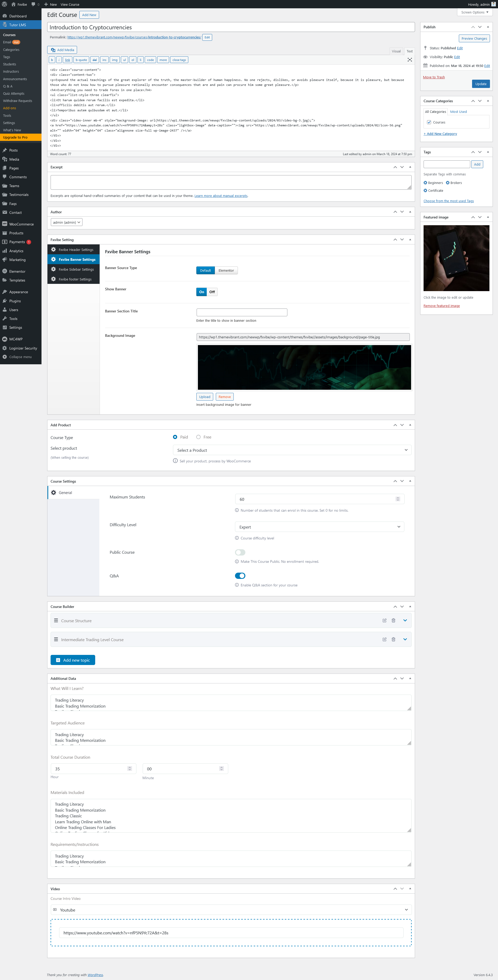Click trash icon on Course Structure topic
Image resolution: width=498 pixels, height=980 pixels.
(393, 620)
